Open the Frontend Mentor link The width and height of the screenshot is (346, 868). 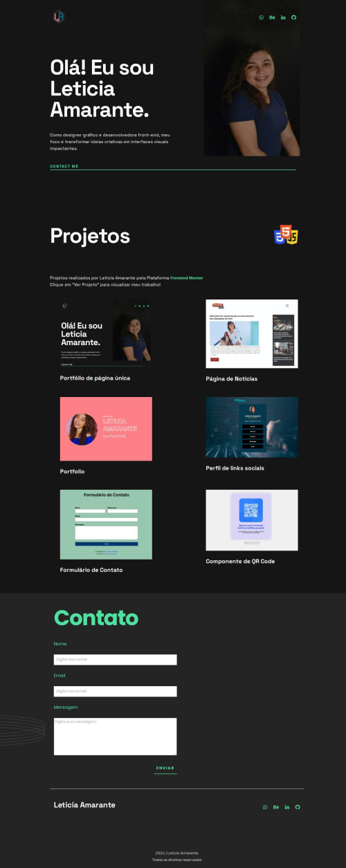point(187,277)
